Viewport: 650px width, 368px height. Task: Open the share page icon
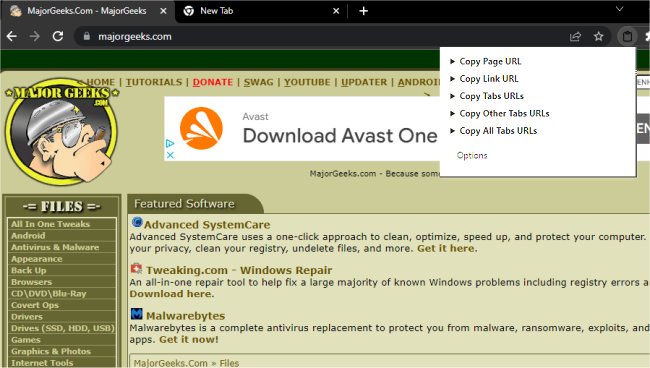pos(575,37)
